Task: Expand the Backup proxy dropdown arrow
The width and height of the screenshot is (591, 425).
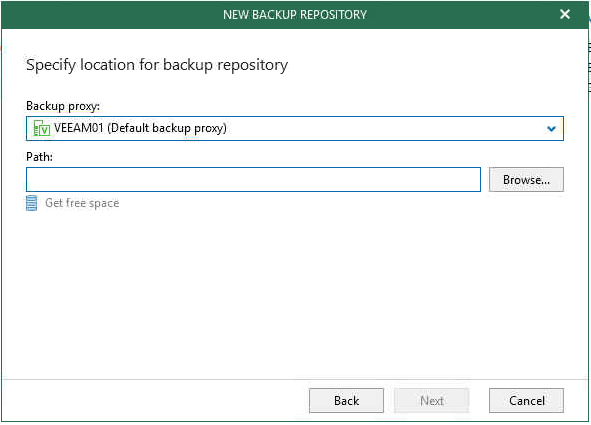Action: tap(551, 129)
